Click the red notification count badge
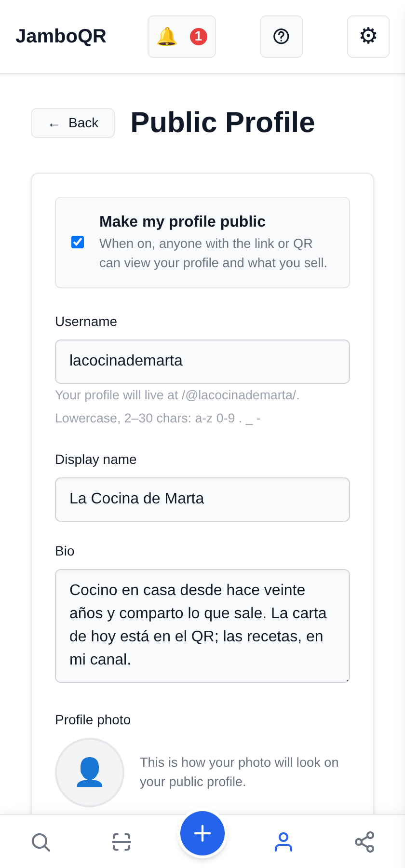 [199, 37]
